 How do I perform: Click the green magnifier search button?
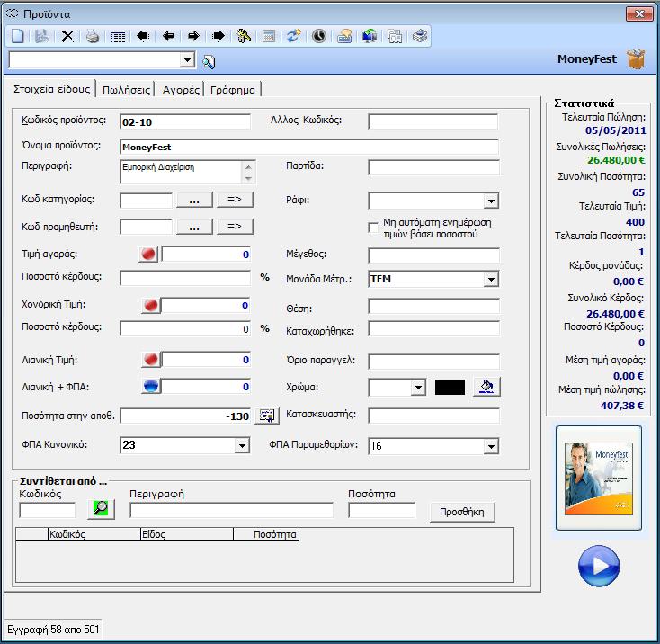click(x=101, y=509)
